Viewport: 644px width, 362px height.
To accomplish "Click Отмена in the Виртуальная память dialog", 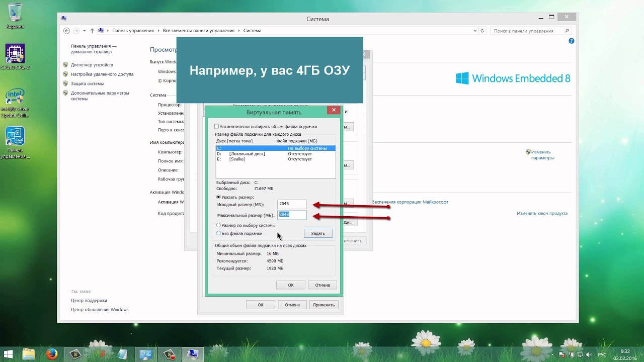I will (x=323, y=285).
